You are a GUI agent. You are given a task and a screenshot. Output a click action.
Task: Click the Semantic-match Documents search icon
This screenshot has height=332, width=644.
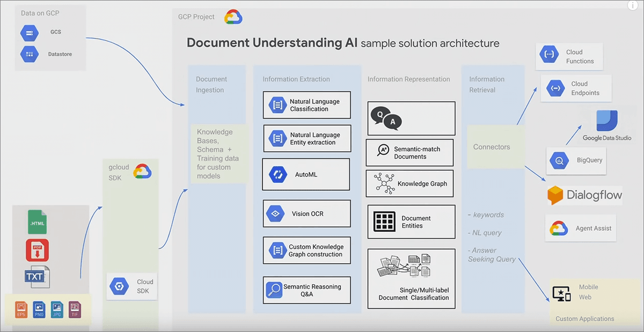click(383, 150)
